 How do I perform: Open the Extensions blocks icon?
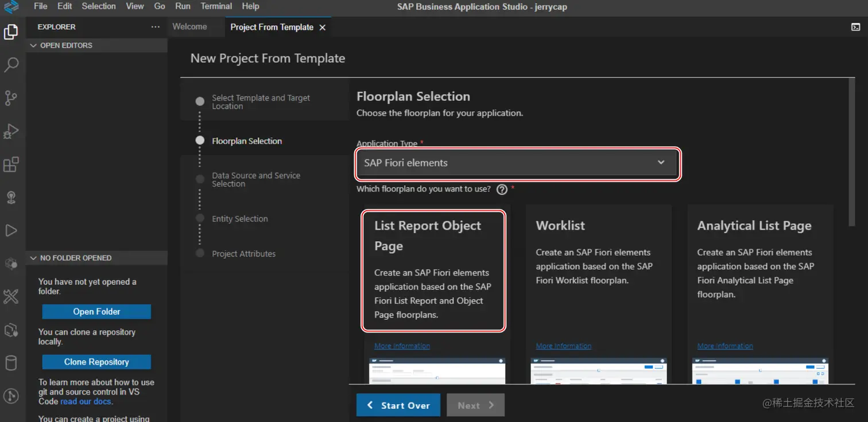click(x=11, y=165)
